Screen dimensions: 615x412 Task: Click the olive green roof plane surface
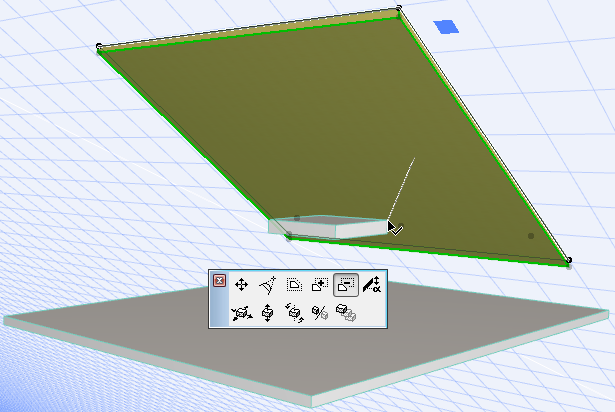coord(333,129)
